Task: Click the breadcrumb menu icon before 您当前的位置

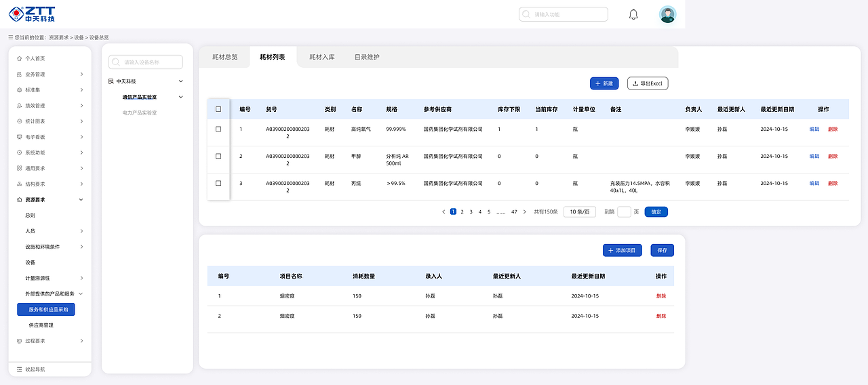Action: point(10,38)
